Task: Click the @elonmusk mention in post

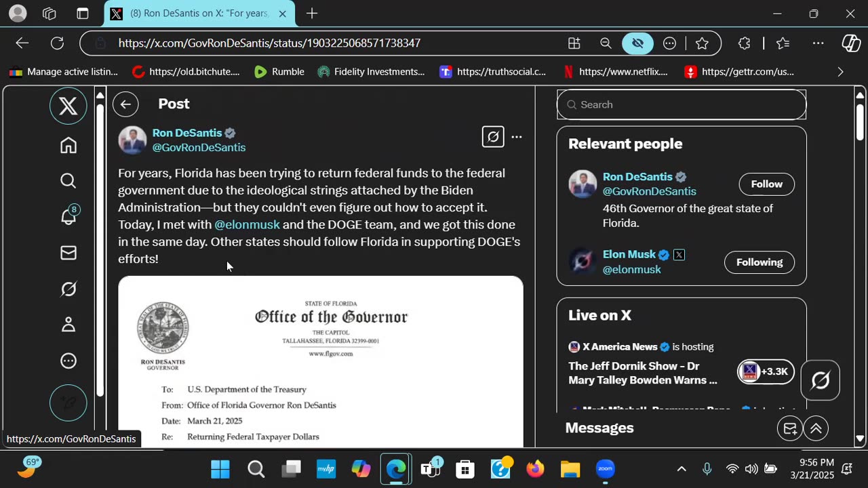Action: point(247,225)
